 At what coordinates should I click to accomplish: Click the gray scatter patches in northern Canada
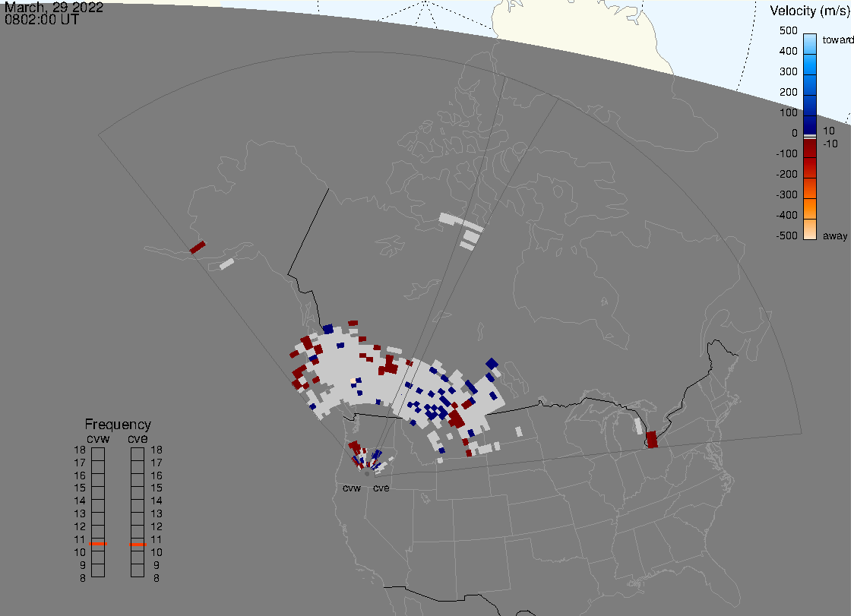tap(461, 230)
